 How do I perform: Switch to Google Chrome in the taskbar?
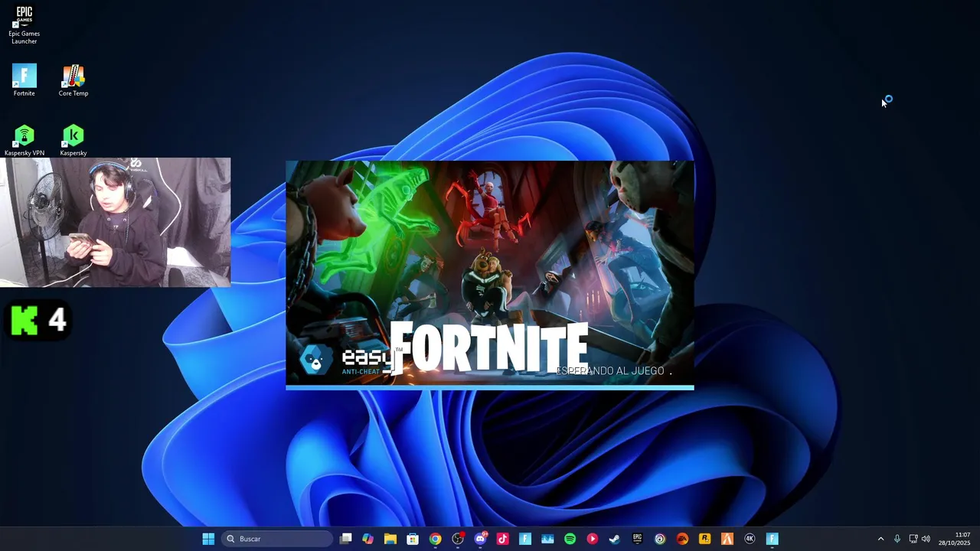[x=435, y=539]
